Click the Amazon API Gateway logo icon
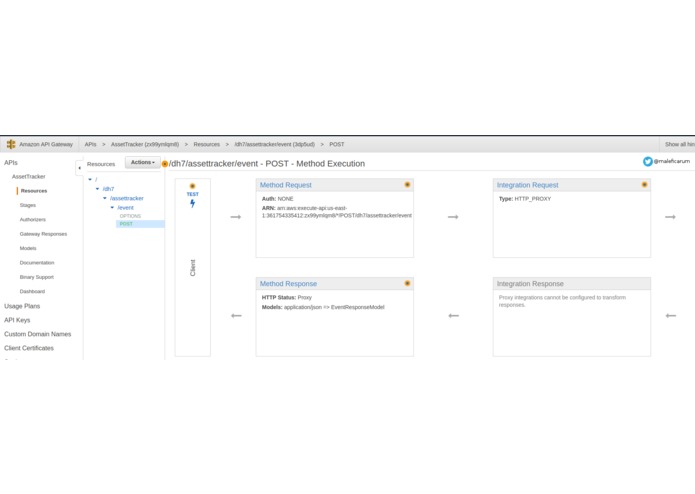 [x=11, y=144]
